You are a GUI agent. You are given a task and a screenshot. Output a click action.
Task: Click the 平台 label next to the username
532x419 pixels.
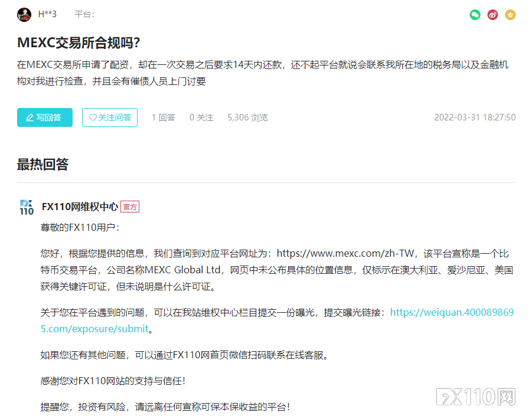pyautogui.click(x=84, y=14)
